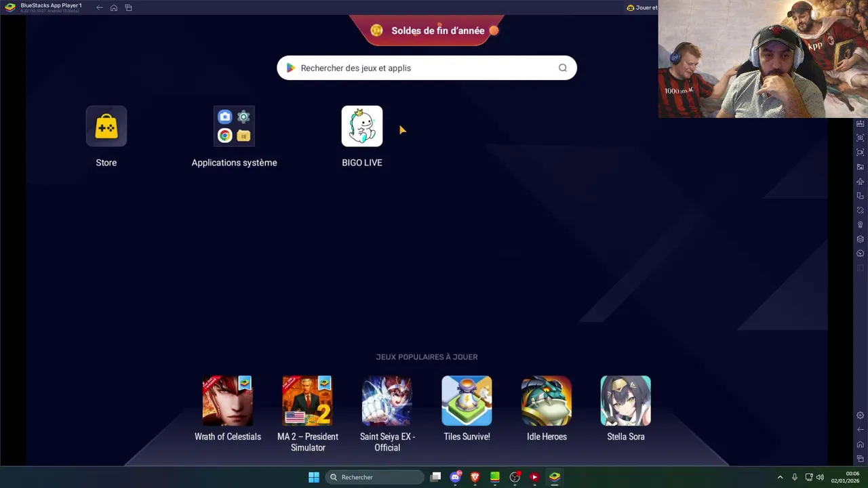Screen dimensions: 868x488
Task: Open the Soldes de fin d'année banner
Action: pos(427,30)
